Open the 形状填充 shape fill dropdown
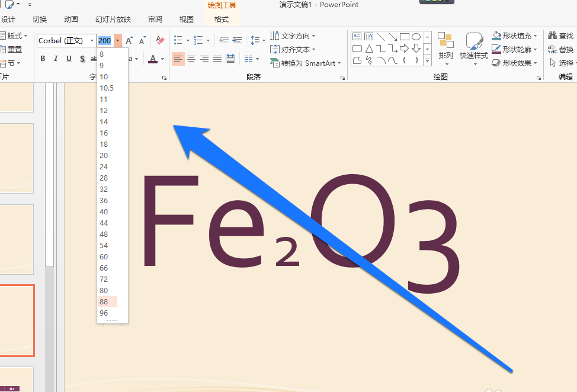 (515, 36)
